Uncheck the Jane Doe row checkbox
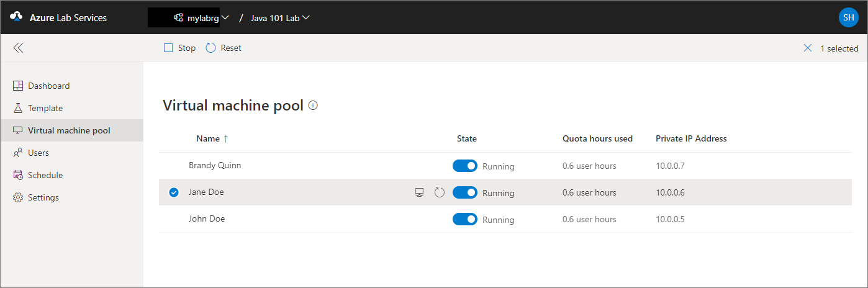The height and width of the screenshot is (288, 868). pyautogui.click(x=174, y=192)
